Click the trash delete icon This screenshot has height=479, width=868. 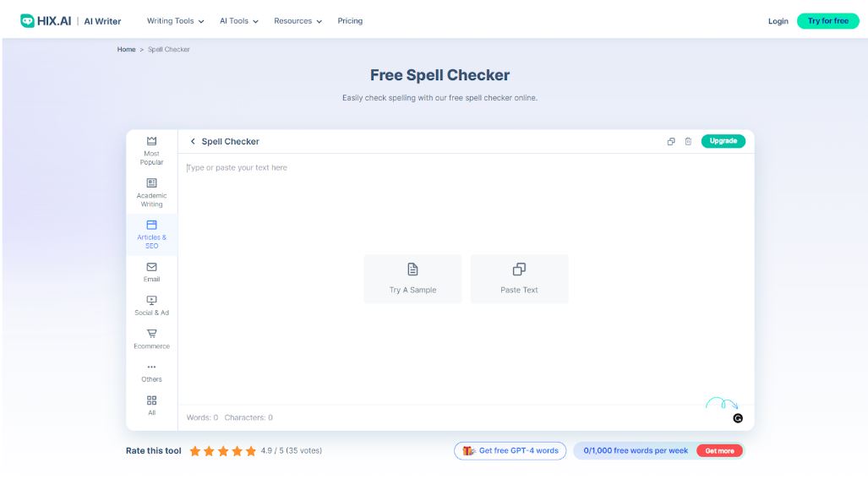(688, 142)
